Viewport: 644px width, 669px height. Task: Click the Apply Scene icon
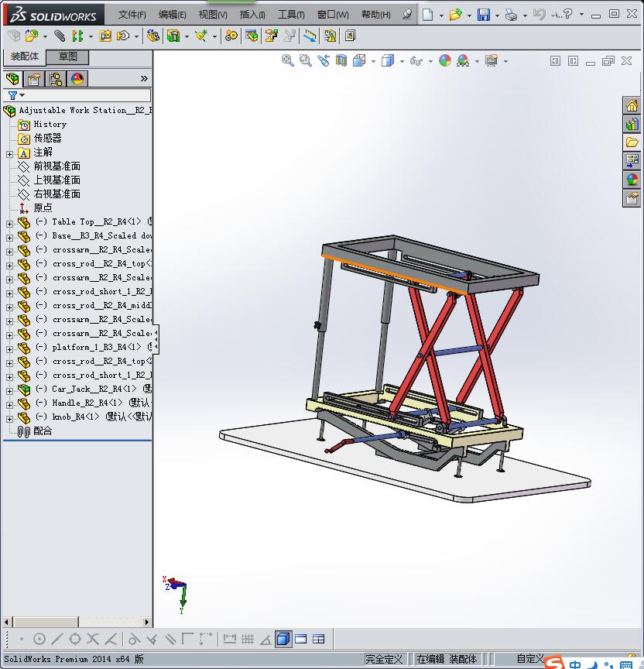(x=463, y=60)
